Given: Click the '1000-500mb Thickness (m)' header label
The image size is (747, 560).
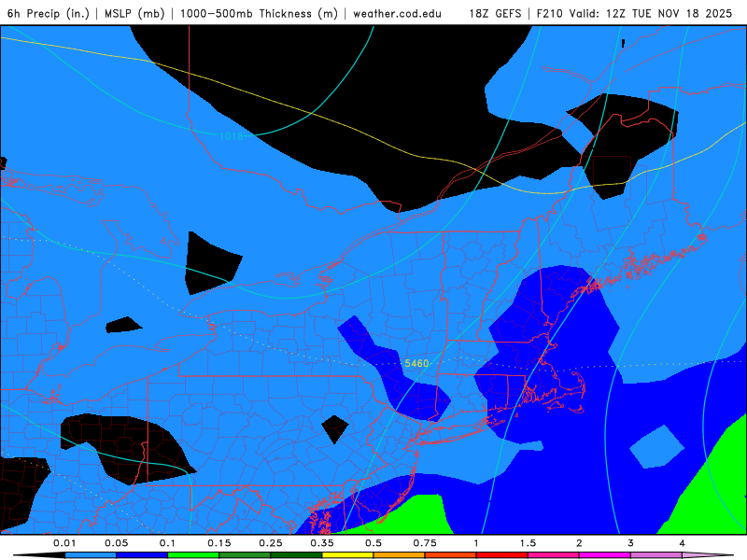Looking at the screenshot, I should tap(259, 13).
